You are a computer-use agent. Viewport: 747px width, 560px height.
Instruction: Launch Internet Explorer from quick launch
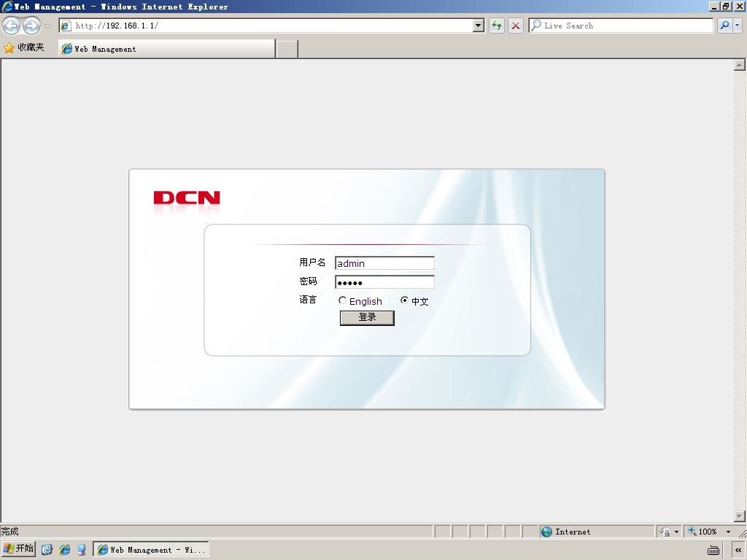pyautogui.click(x=64, y=550)
